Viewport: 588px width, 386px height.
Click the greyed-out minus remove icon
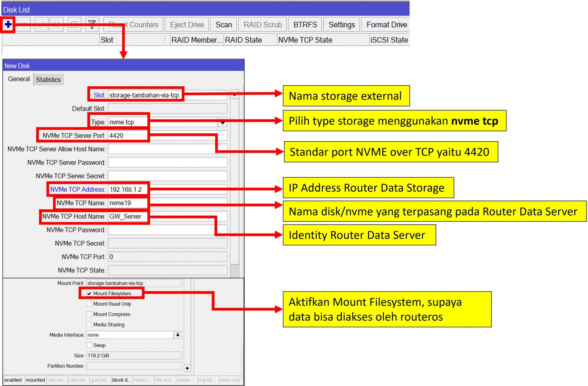coord(24,25)
